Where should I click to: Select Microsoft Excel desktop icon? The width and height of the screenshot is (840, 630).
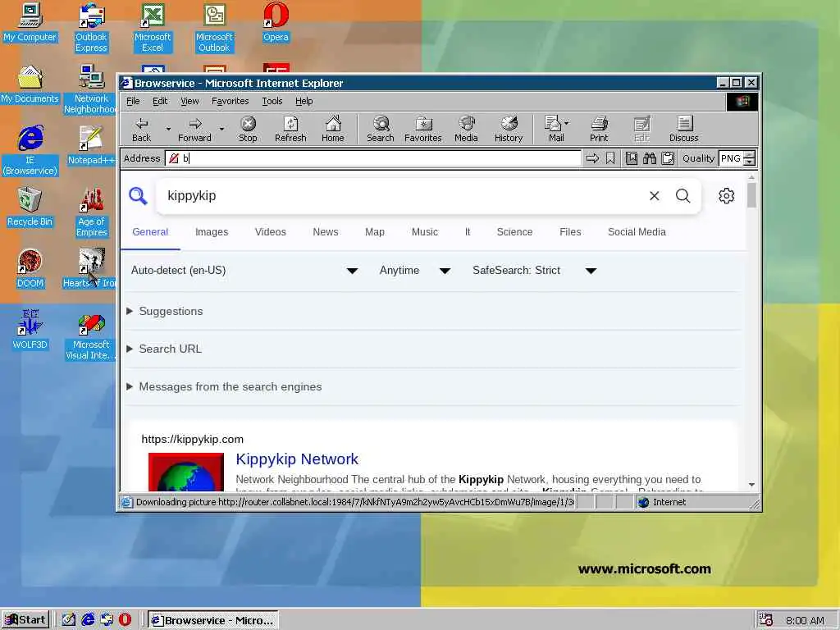click(x=153, y=28)
